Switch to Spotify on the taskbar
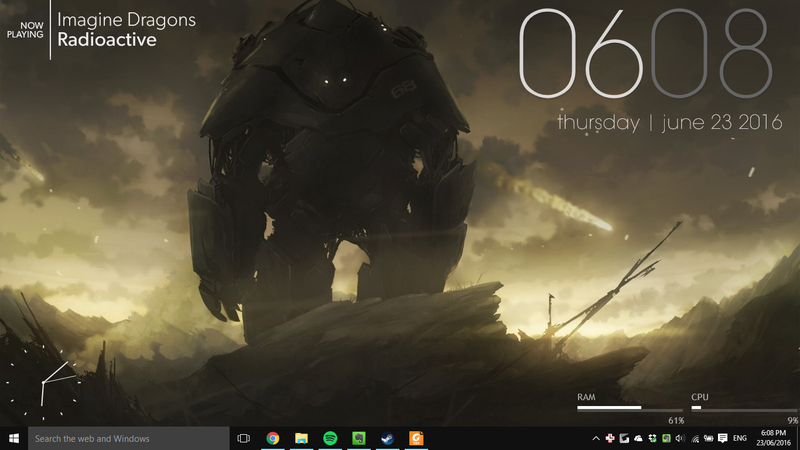The image size is (800, 450). pyautogui.click(x=330, y=438)
